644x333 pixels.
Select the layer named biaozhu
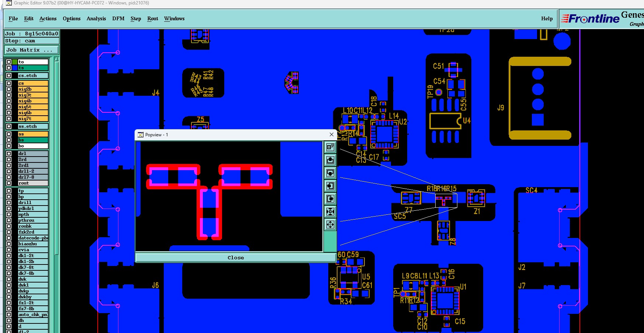[x=33, y=244]
